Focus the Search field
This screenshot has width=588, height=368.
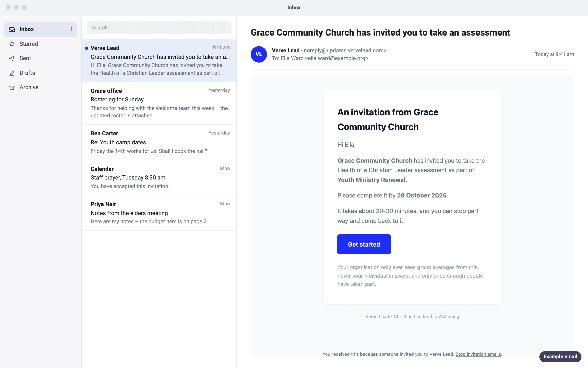[x=159, y=28]
